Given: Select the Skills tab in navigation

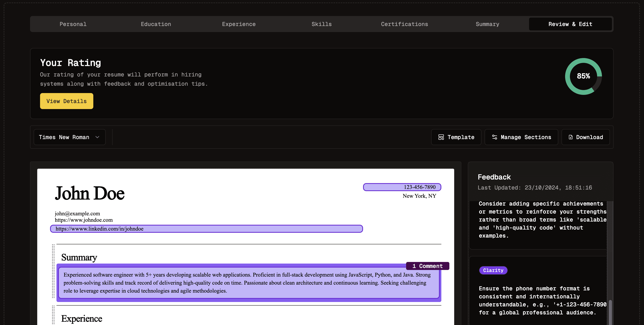Looking at the screenshot, I should point(322,24).
